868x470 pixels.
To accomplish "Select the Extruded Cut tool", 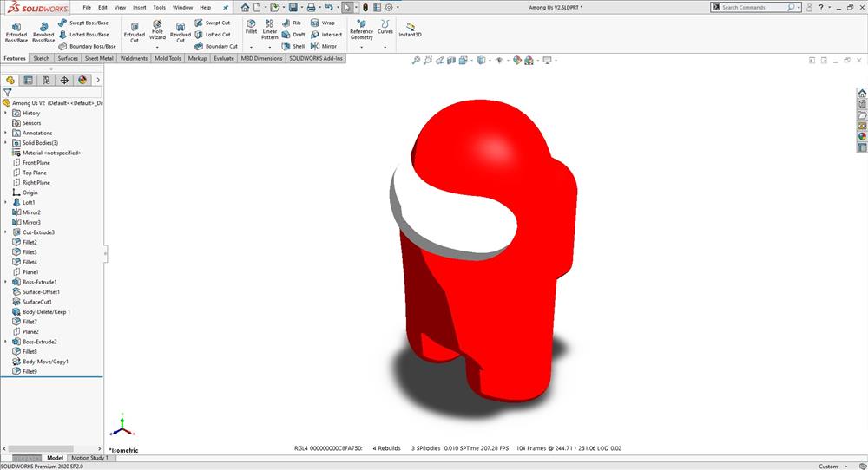I will (x=134, y=33).
